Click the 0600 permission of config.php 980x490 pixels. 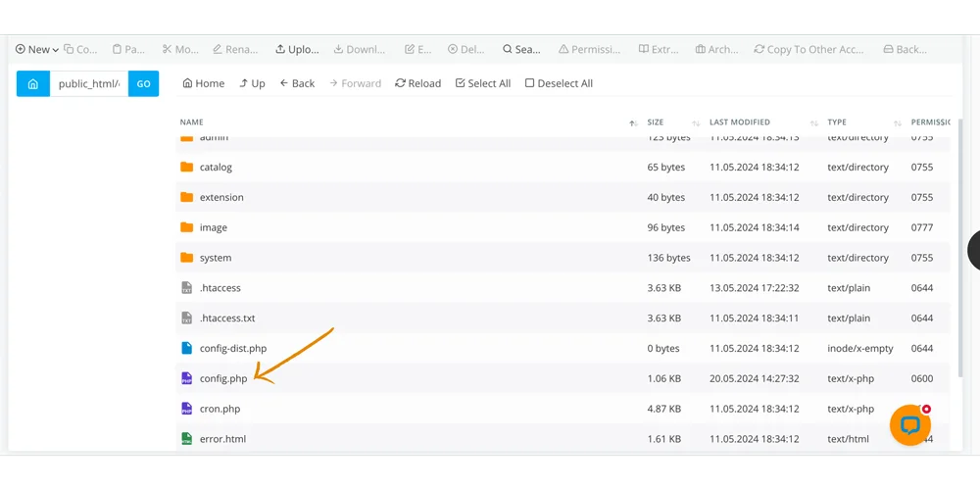click(922, 378)
